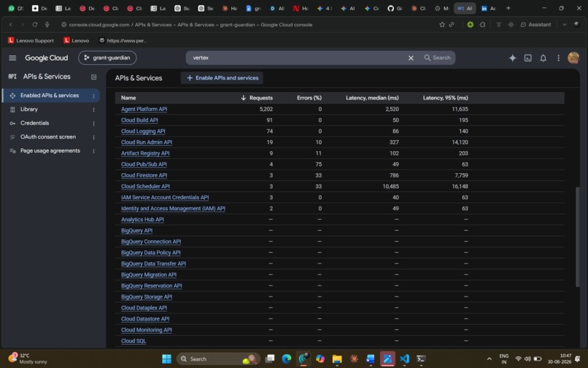This screenshot has width=588, height=368.
Task: Open the grant-guardian project selector
Action: click(x=107, y=58)
